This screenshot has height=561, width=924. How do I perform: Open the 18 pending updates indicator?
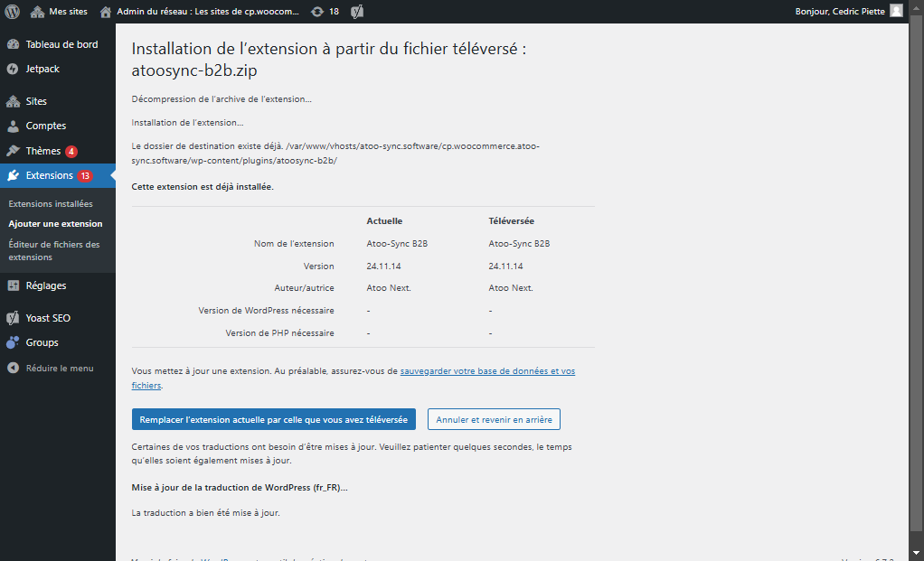click(325, 11)
